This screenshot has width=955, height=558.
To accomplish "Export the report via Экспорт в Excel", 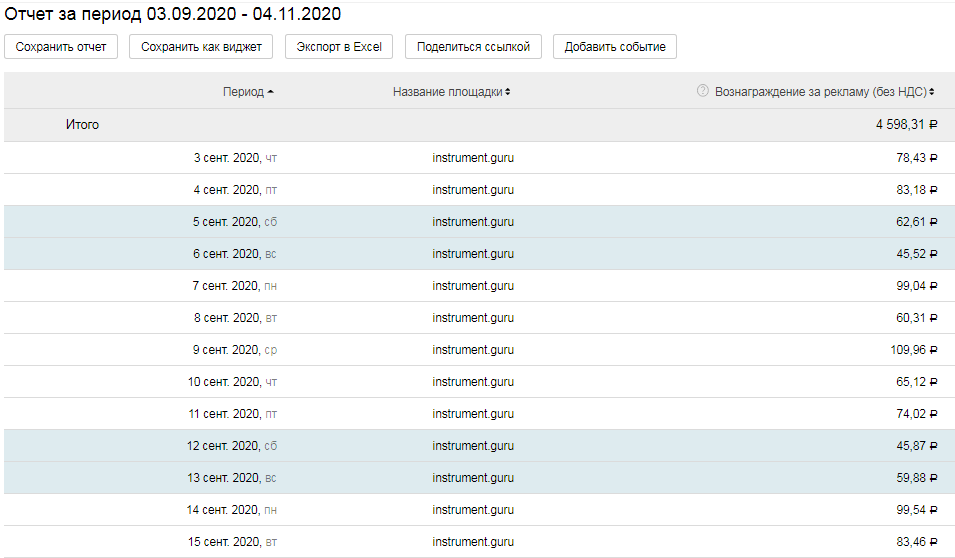I will click(339, 47).
